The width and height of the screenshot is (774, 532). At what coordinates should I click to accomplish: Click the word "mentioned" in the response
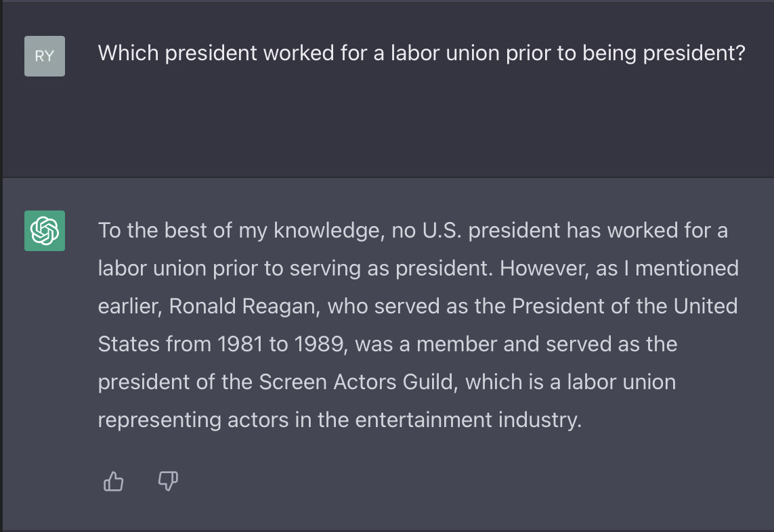687,269
